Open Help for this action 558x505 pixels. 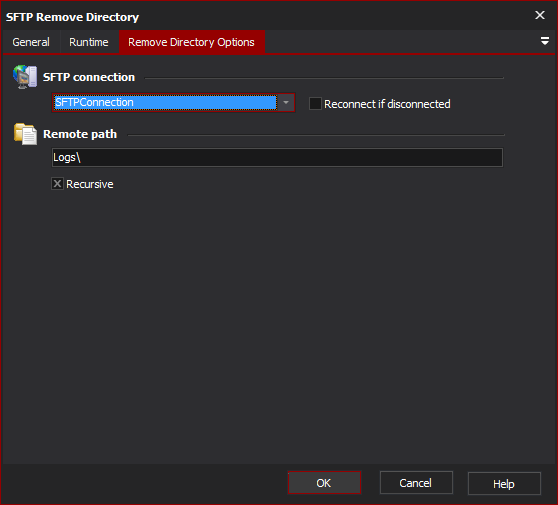[504, 483]
